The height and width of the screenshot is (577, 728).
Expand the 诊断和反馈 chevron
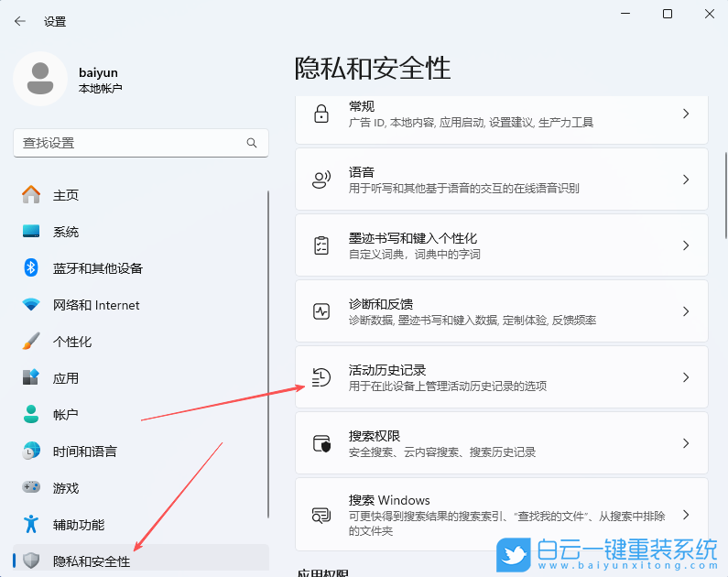click(x=686, y=311)
